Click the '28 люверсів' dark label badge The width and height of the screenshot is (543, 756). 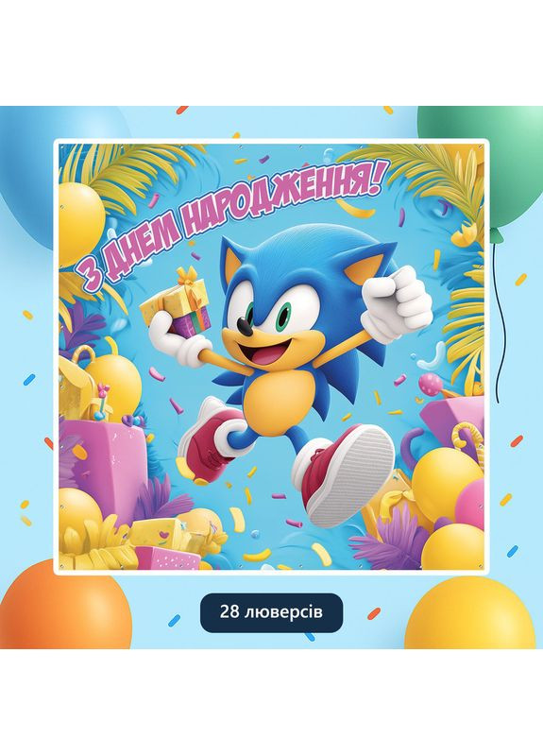pos(271,612)
